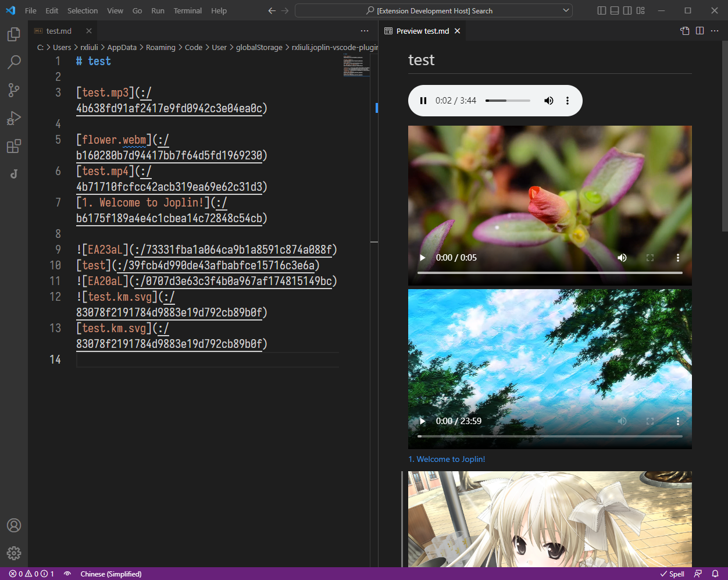
Task: Open the Roaming breadcrumb segment
Action: [160, 47]
